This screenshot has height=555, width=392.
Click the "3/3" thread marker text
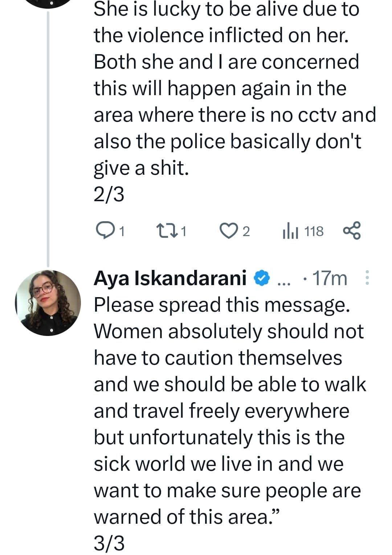pos(109,544)
